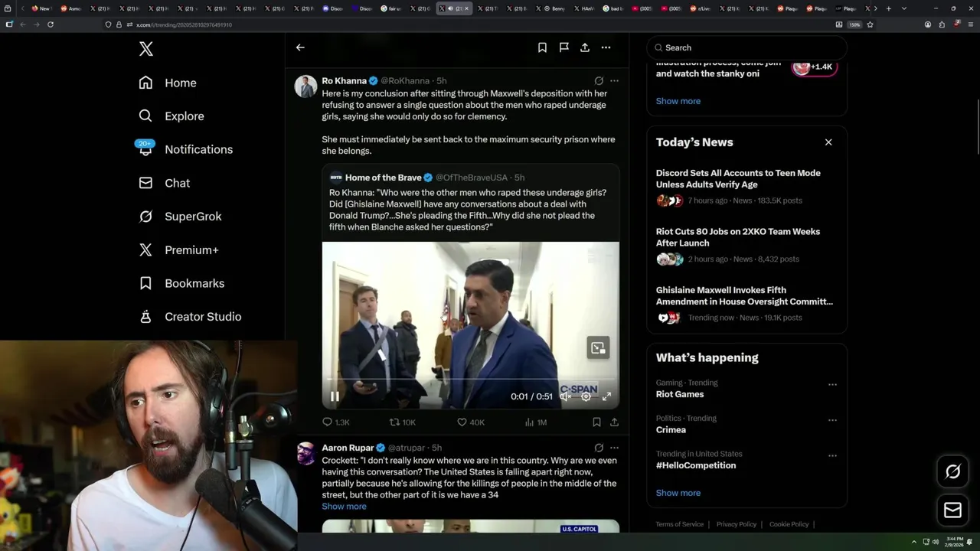Open Chat from the sidebar
This screenshot has width=980, height=551.
[x=164, y=183]
